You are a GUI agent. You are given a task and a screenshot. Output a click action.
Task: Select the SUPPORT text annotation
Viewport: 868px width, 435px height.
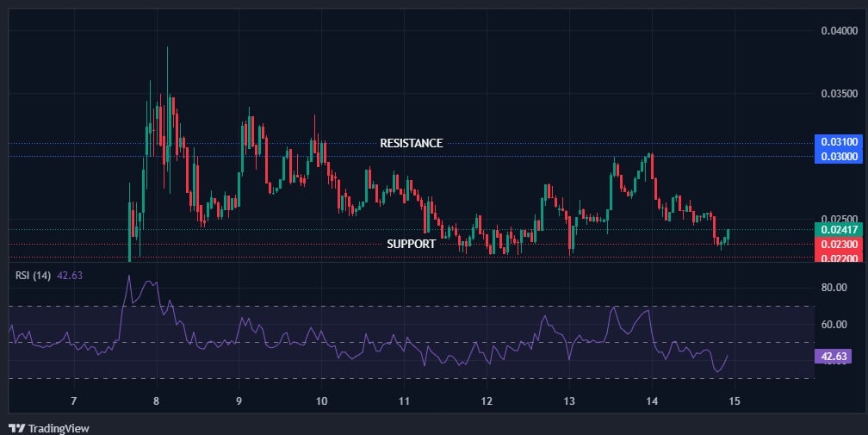411,244
